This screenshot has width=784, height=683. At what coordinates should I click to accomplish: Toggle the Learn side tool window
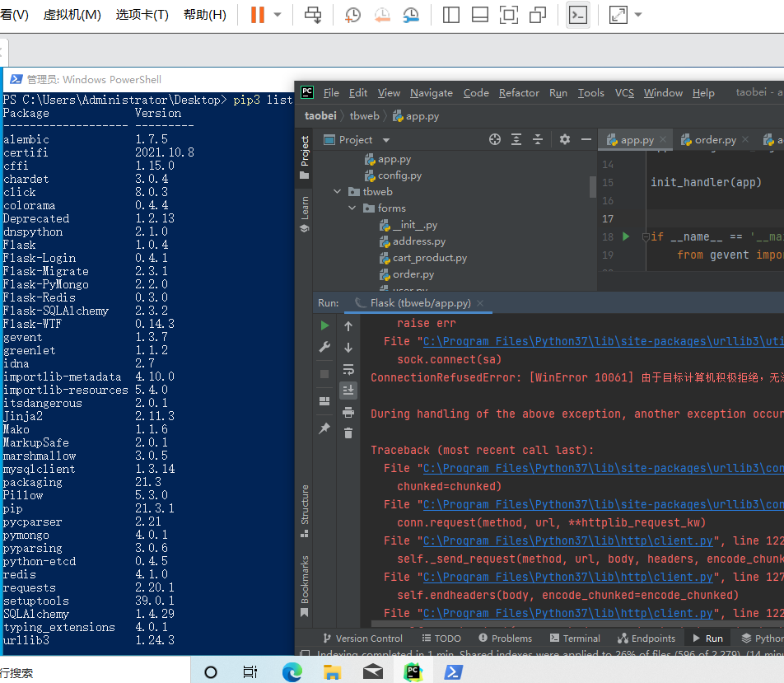(304, 215)
